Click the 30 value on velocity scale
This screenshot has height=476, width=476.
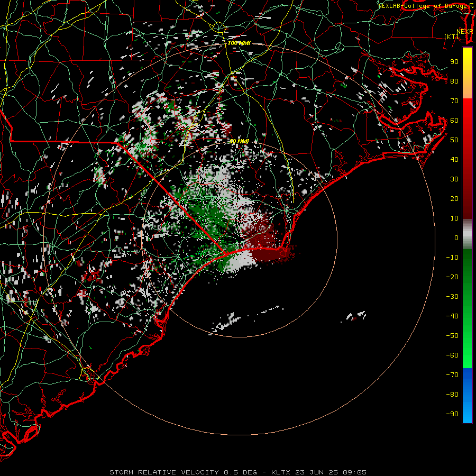click(454, 179)
